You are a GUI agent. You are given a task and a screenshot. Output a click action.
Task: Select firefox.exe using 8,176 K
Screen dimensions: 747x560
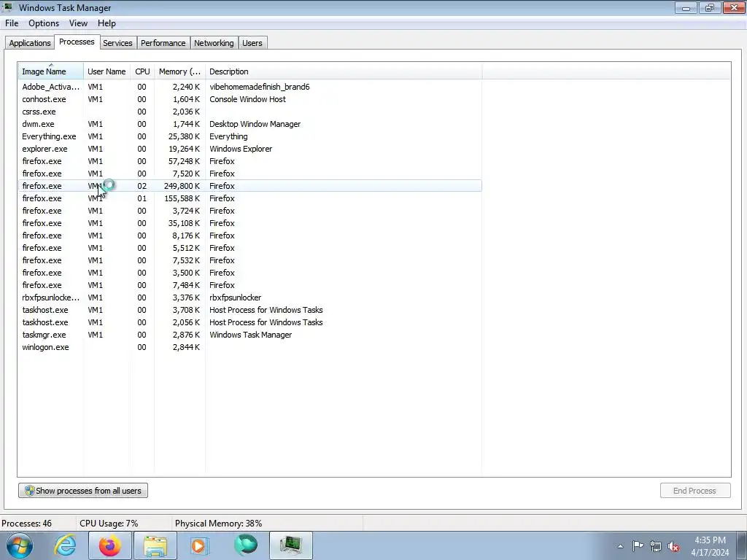(x=250, y=236)
